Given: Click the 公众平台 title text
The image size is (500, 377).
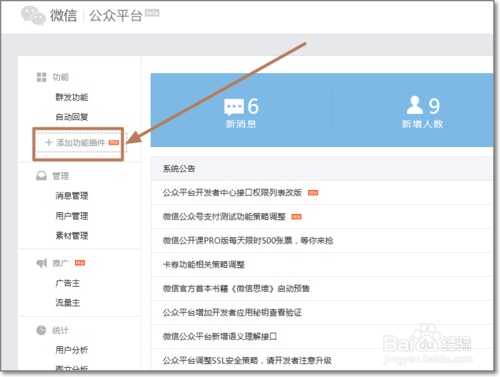Looking at the screenshot, I should tap(116, 15).
